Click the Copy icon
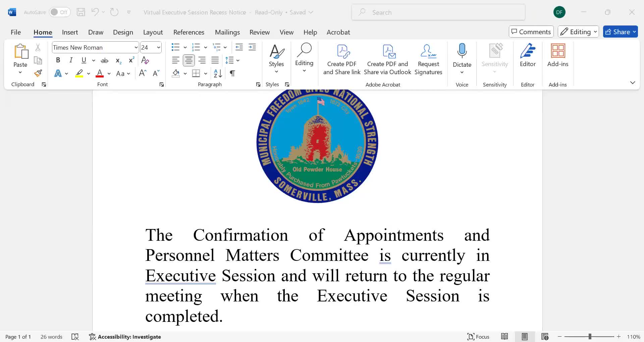 coord(38,60)
